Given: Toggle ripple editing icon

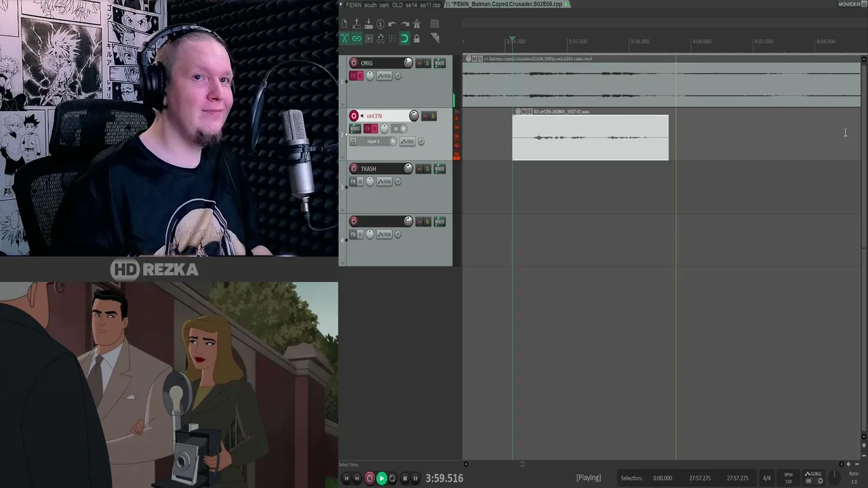Looking at the screenshot, I should point(368,39).
